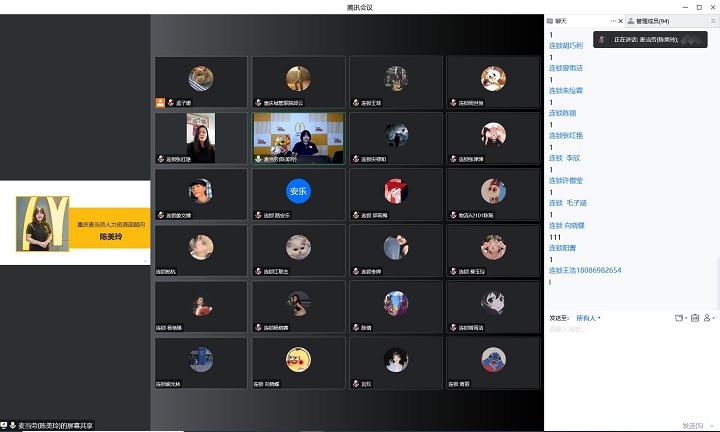Click chat sender name 连狱王浩18086982654
The height and width of the screenshot is (432, 720).
pyautogui.click(x=585, y=270)
